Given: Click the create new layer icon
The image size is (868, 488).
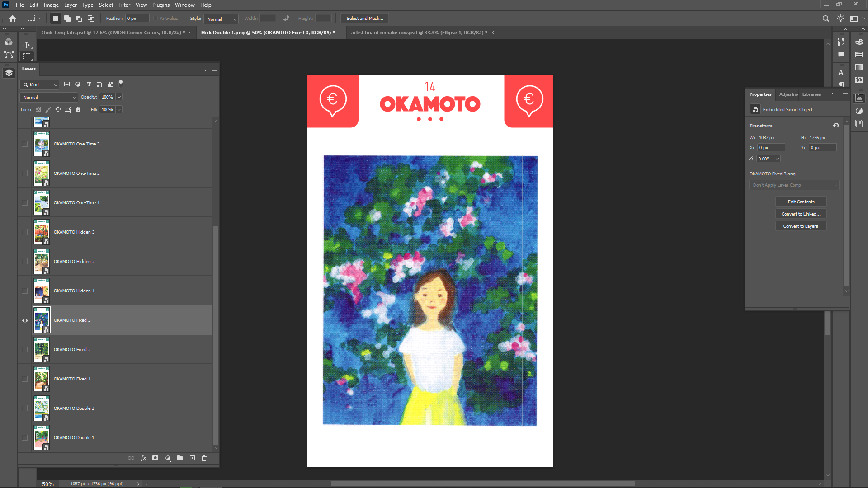Looking at the screenshot, I should 192,458.
